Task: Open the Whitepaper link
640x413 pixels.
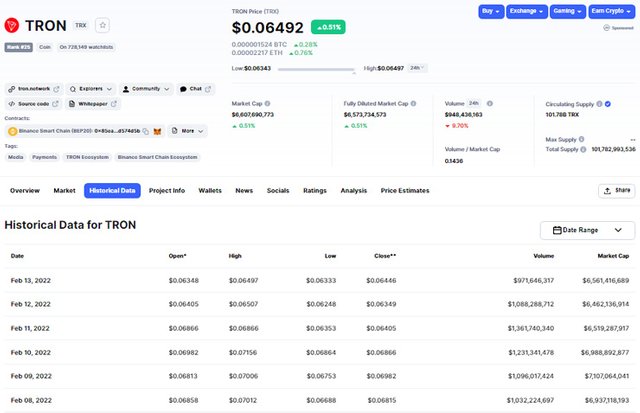Action: point(93,104)
